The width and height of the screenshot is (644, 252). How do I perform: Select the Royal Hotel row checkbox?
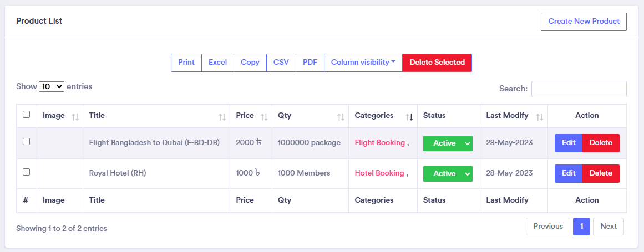tap(26, 172)
